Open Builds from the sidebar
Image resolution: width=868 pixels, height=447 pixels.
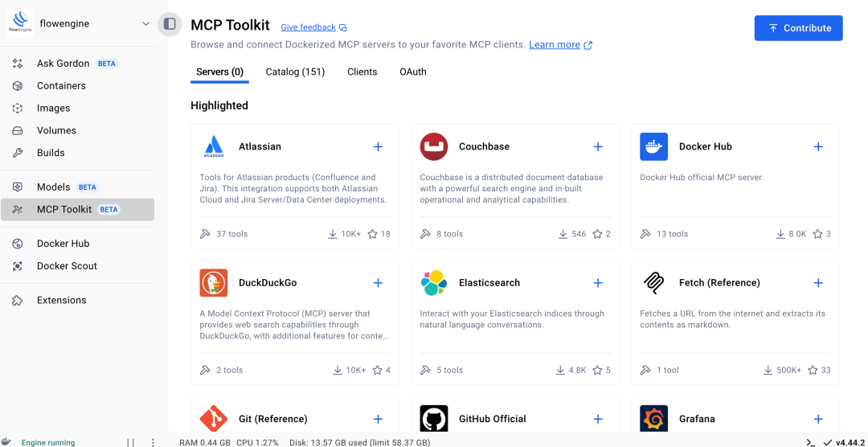pos(77,152)
